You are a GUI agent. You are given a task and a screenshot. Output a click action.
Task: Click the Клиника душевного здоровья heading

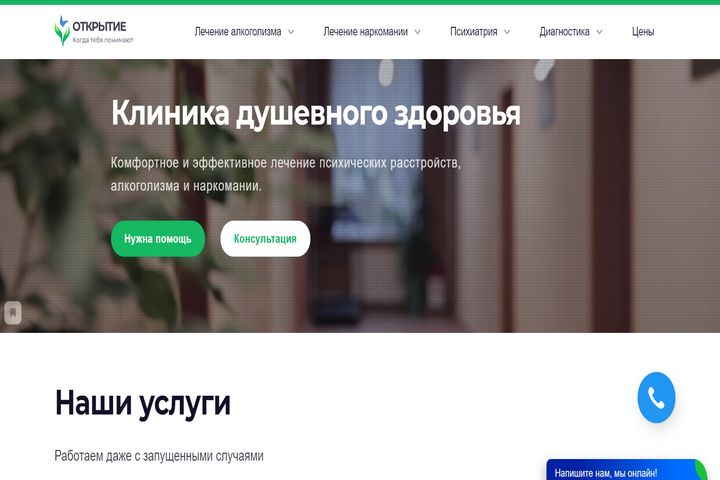[x=316, y=113]
